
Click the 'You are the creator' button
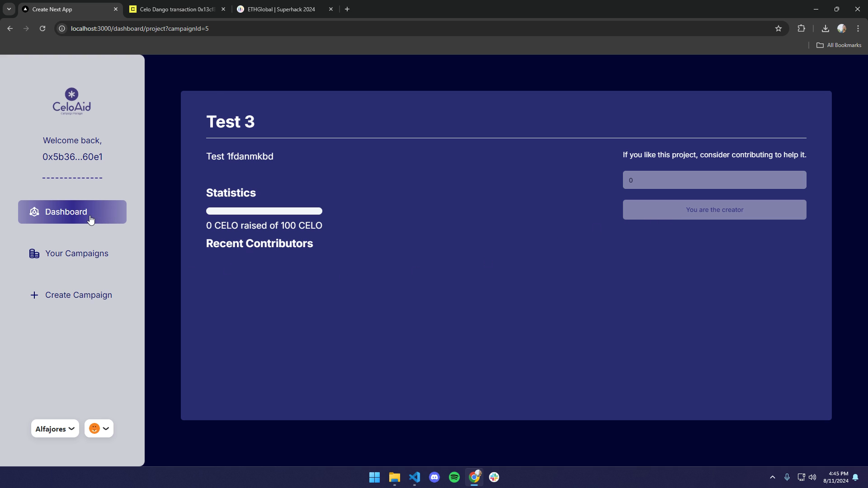click(714, 210)
